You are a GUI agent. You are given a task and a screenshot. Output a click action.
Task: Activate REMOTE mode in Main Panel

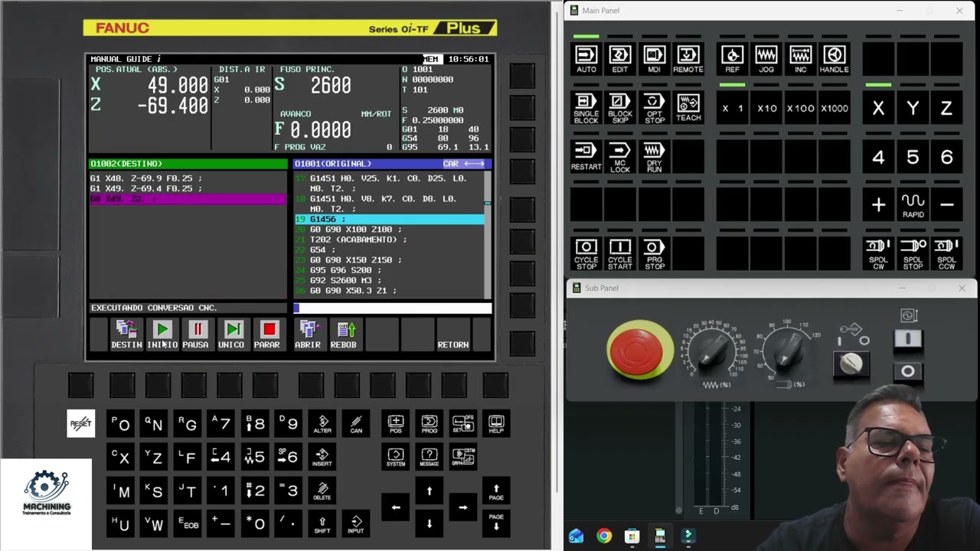point(688,59)
